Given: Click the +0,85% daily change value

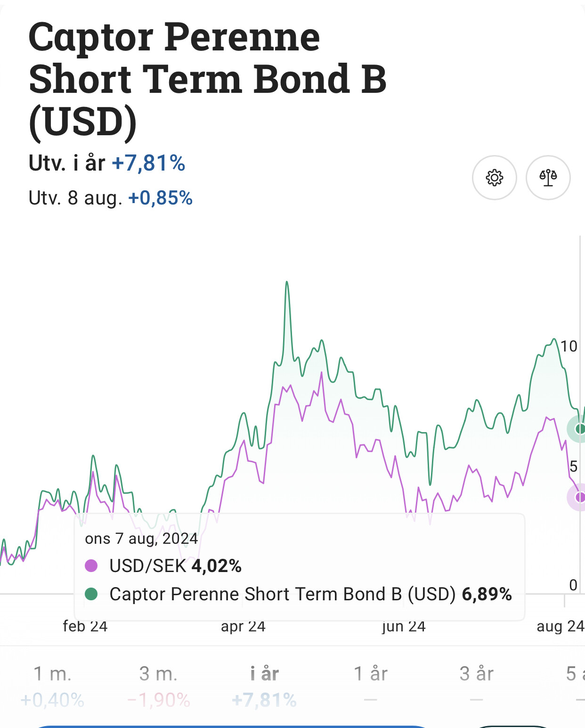Looking at the screenshot, I should point(160,198).
